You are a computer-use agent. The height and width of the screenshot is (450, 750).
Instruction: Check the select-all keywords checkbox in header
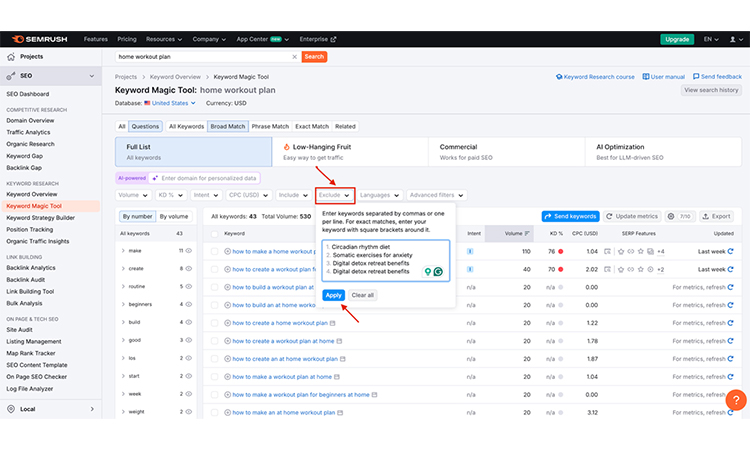pyautogui.click(x=214, y=234)
